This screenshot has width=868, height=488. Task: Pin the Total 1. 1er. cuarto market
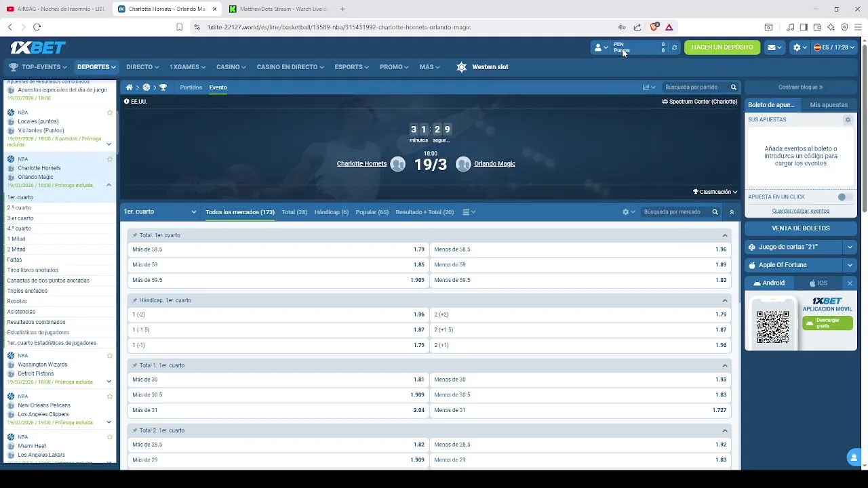[x=135, y=365]
